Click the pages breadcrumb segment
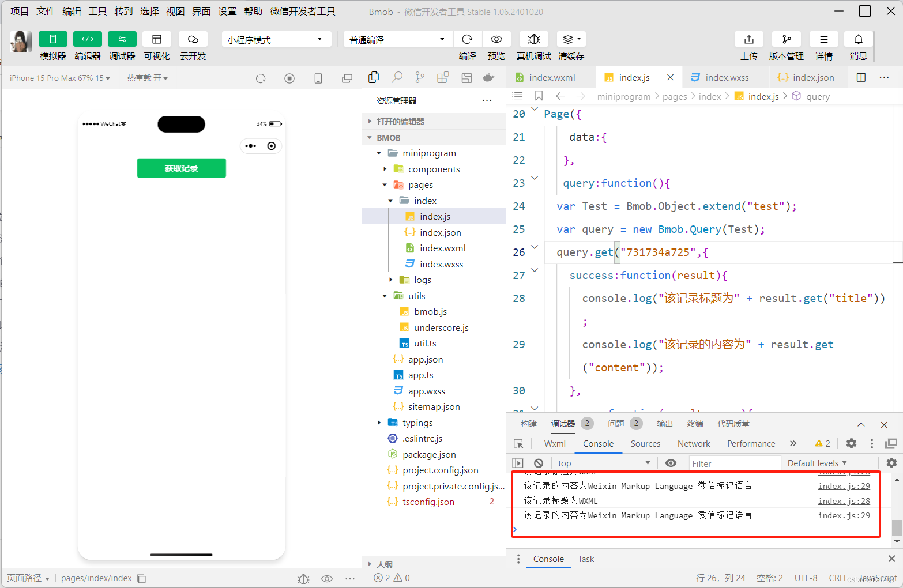This screenshot has height=588, width=903. tap(675, 96)
